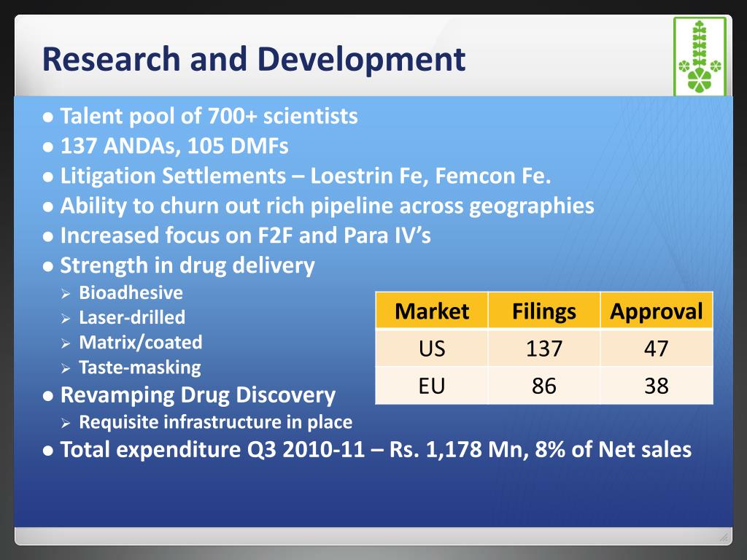Select the 'Research and Development' slide title
This screenshot has height=560, width=747.
tap(254, 60)
